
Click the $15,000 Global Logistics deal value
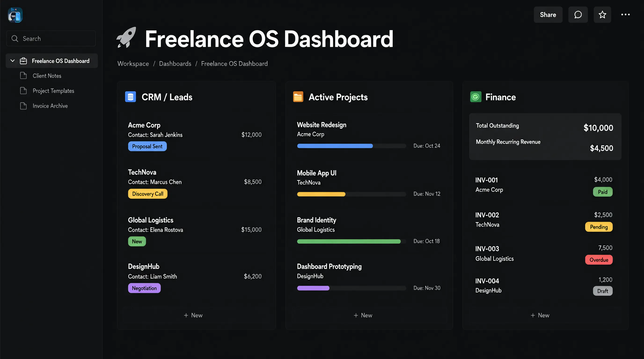[x=251, y=230]
